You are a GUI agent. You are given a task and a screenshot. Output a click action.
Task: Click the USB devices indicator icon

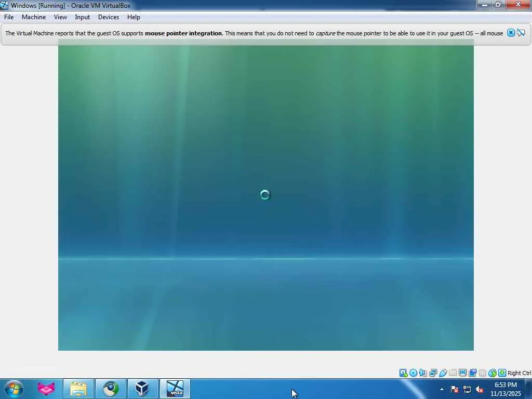click(x=443, y=373)
